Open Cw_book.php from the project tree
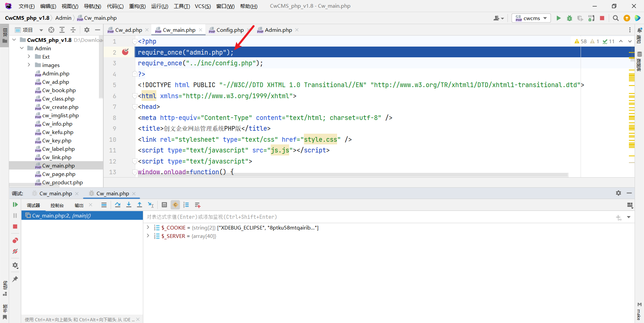This screenshot has width=644, height=323. click(59, 90)
